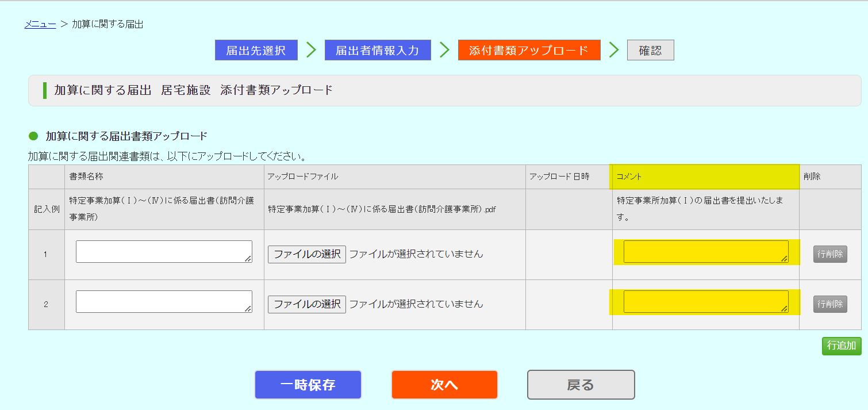Click the 添付書類アップロード step indicator

click(529, 50)
